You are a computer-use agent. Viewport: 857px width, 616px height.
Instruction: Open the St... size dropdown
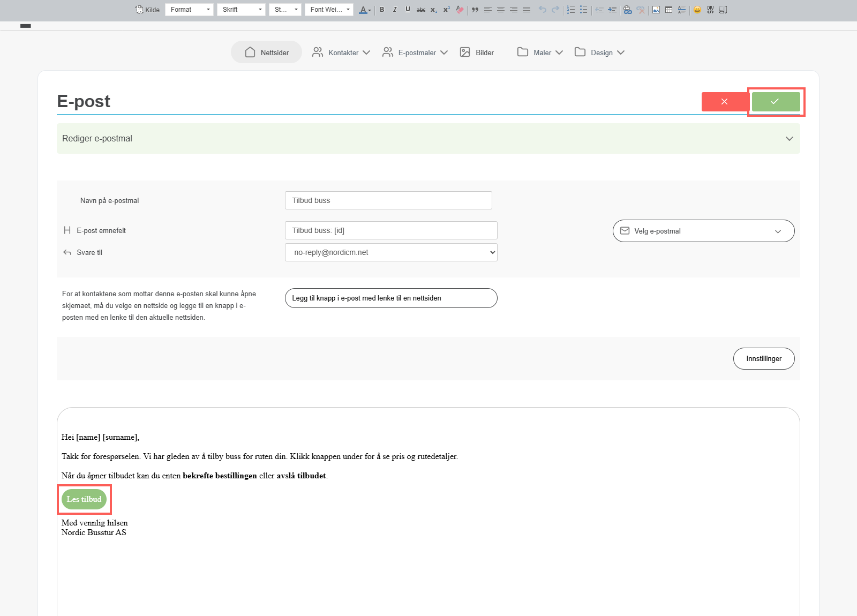[x=285, y=10]
